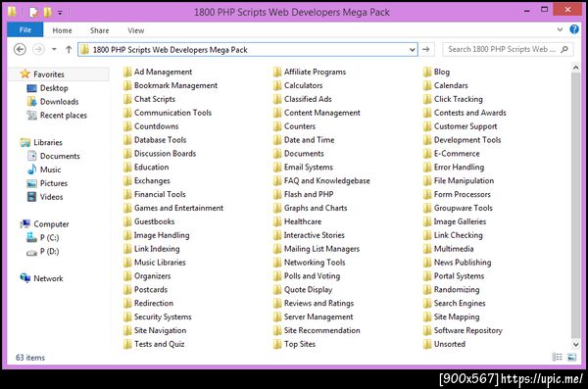Select the Polls and Voting folder icon
The width and height of the screenshot is (588, 389).
point(277,276)
